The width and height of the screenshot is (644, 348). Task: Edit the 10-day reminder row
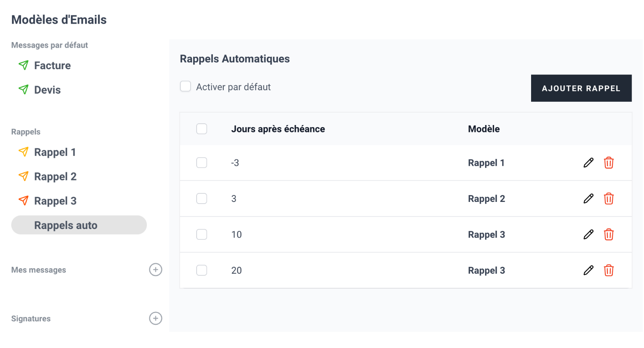click(x=588, y=235)
